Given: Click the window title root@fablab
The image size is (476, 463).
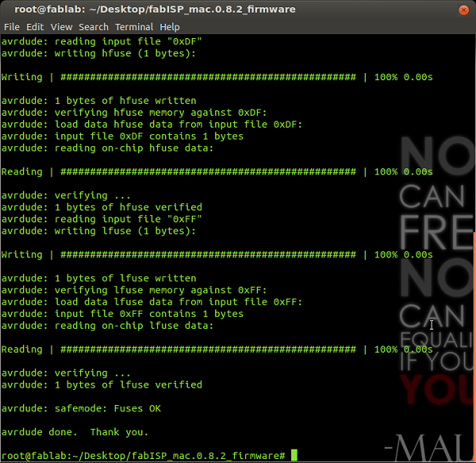Looking at the screenshot, I should 155,10.
